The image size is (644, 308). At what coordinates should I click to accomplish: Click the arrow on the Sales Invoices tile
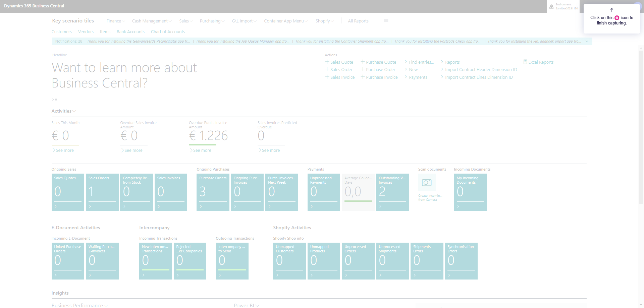159,206
